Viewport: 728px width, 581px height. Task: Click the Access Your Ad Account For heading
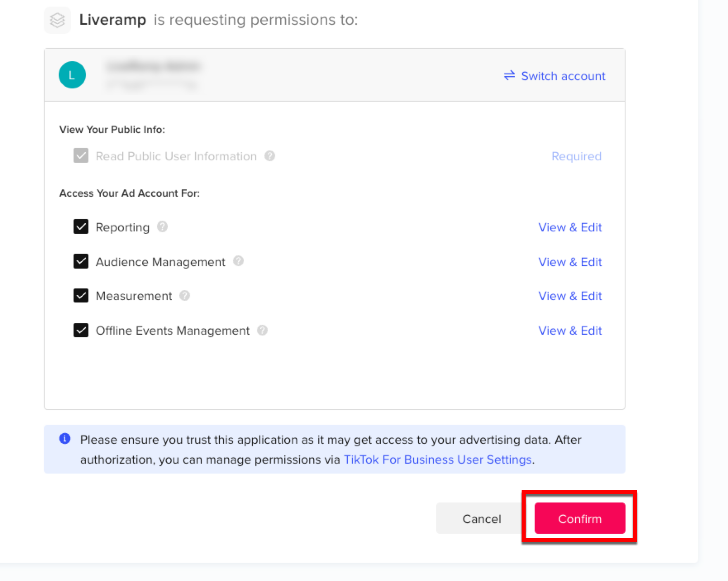click(x=129, y=193)
